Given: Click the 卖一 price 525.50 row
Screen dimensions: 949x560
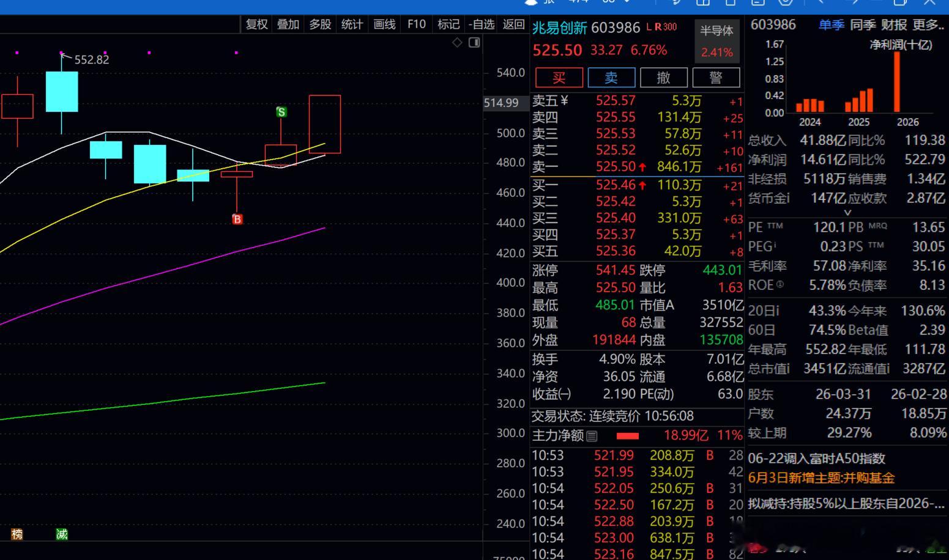Looking at the screenshot, I should pos(636,167).
